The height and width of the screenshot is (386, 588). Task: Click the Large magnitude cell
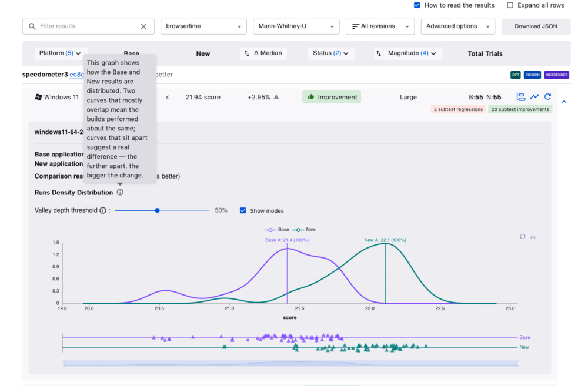click(x=409, y=97)
